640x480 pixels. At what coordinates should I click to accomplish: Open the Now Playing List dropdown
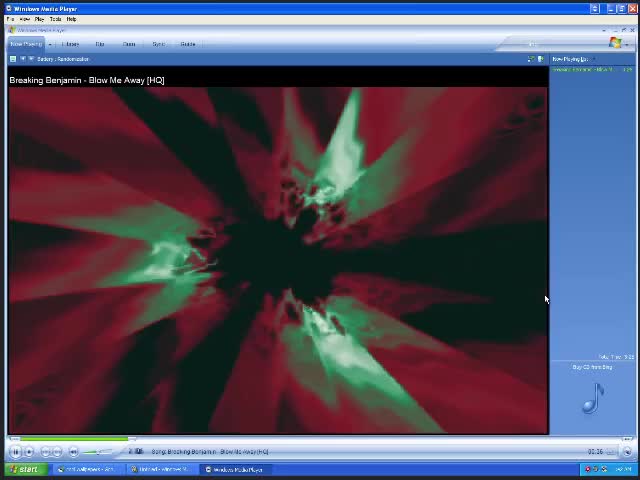click(x=573, y=59)
